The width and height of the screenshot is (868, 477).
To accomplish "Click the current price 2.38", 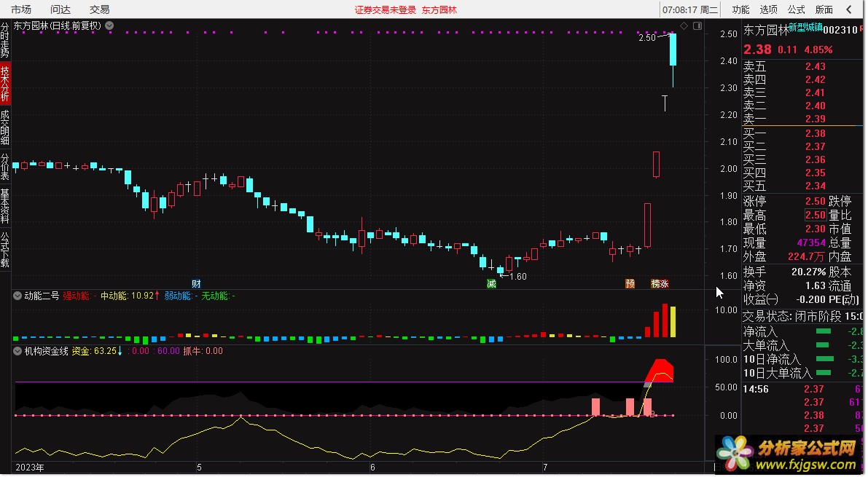I will pyautogui.click(x=757, y=50).
